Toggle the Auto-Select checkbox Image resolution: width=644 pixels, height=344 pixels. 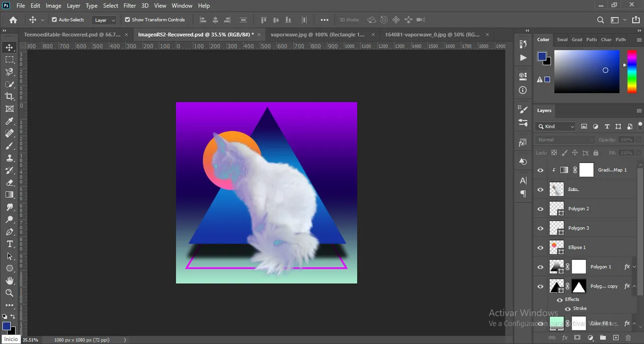(x=54, y=20)
